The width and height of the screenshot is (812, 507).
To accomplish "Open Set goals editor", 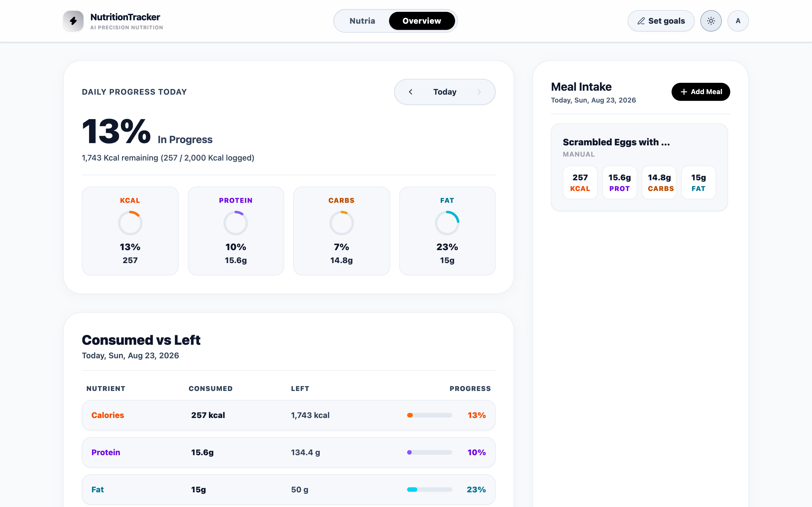I will coord(661,21).
